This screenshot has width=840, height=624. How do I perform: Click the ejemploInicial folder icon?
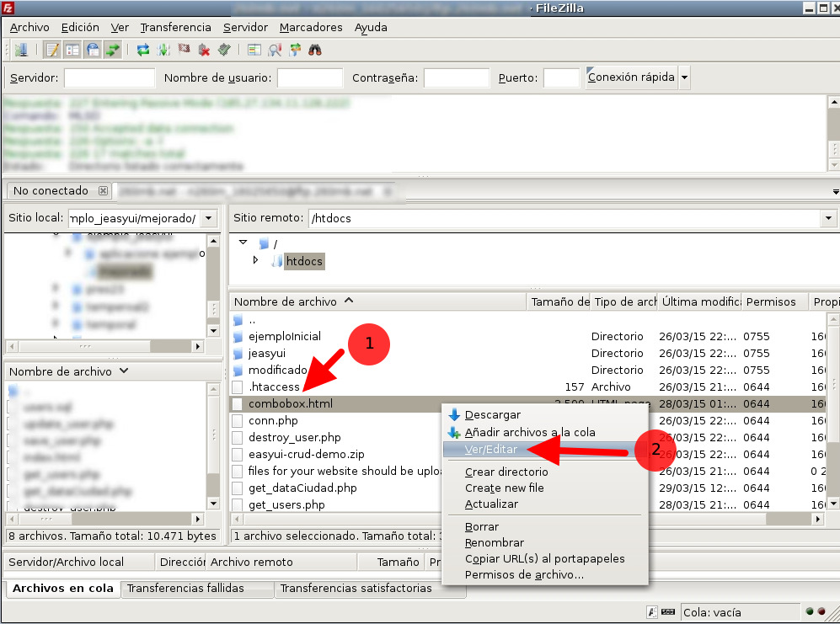coord(238,336)
